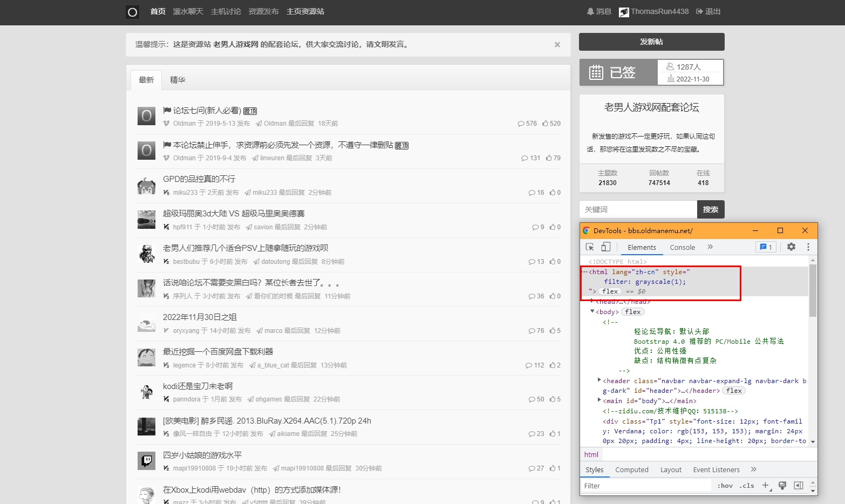The width and height of the screenshot is (845, 504).
Task: Open thread 2022年11月30日之姐
Action: click(200, 317)
